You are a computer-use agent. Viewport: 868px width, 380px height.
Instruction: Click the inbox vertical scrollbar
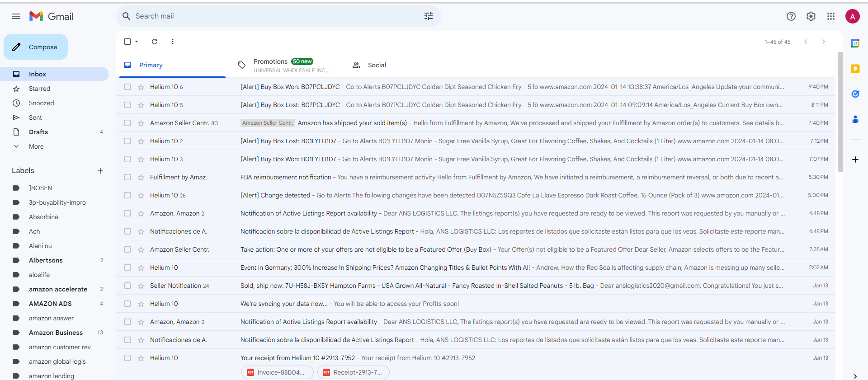click(840, 112)
